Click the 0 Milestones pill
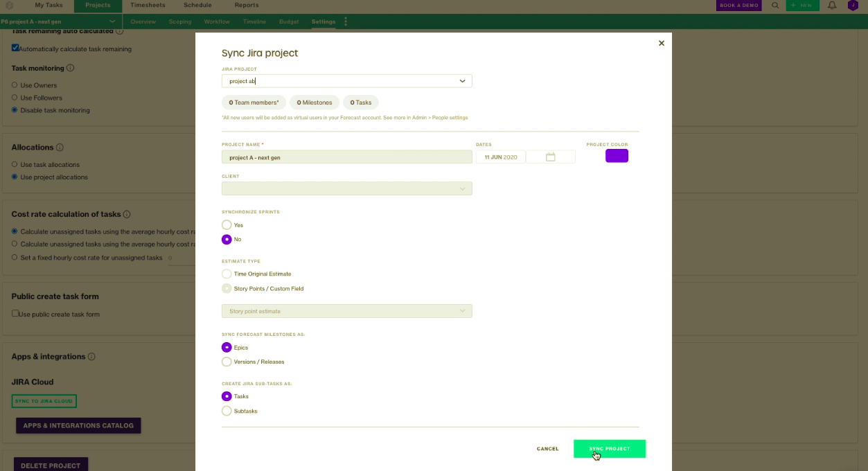This screenshot has height=471, width=868. (x=315, y=103)
